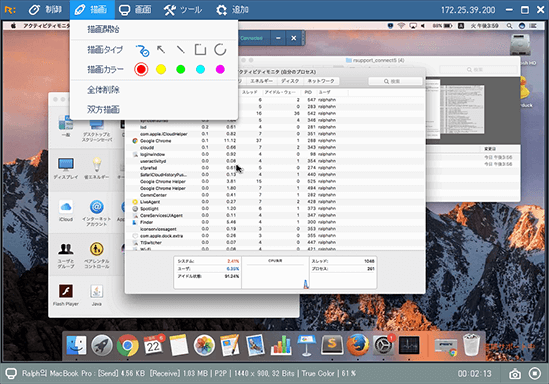Viewport: 549px width, 384px height.
Task: Open Notification Center list icon
Action: pyautogui.click(x=533, y=26)
